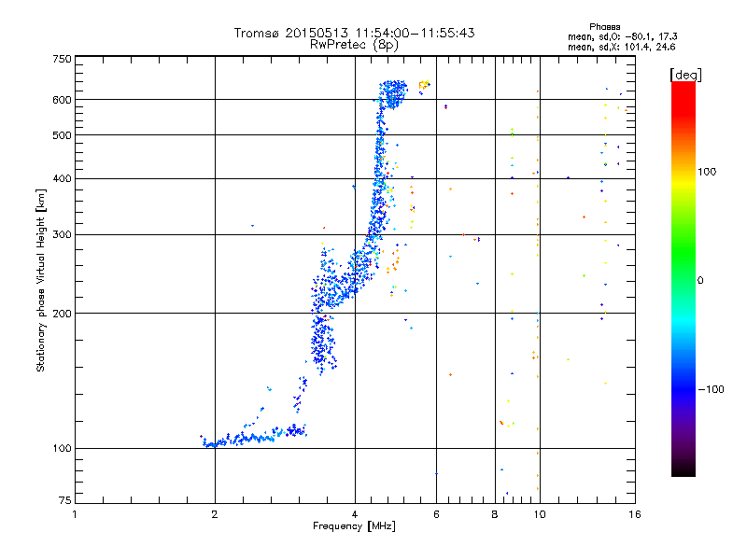Click the '600' height axis label
This screenshot has height=560, width=747.
tap(62, 100)
